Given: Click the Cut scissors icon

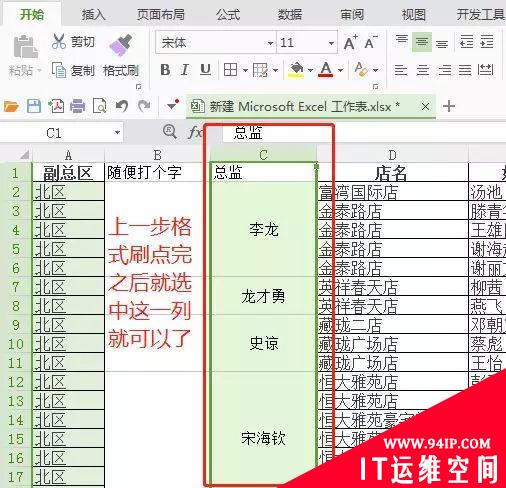Looking at the screenshot, I should (x=59, y=42).
